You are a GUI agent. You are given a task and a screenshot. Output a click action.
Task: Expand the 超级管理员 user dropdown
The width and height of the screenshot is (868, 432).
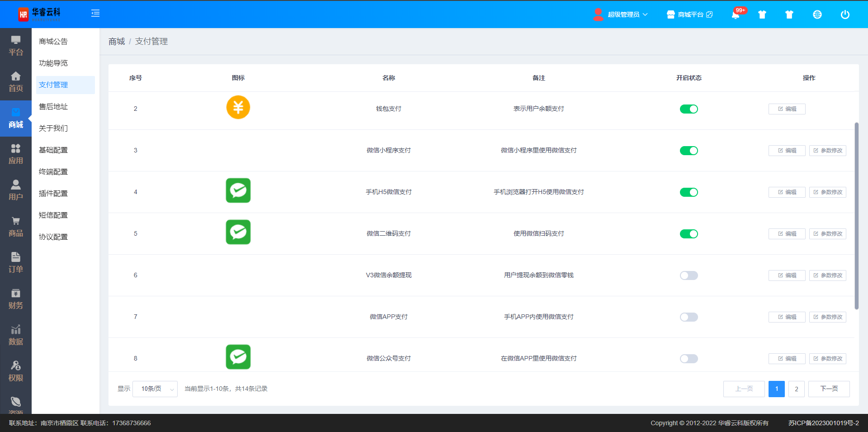(627, 14)
